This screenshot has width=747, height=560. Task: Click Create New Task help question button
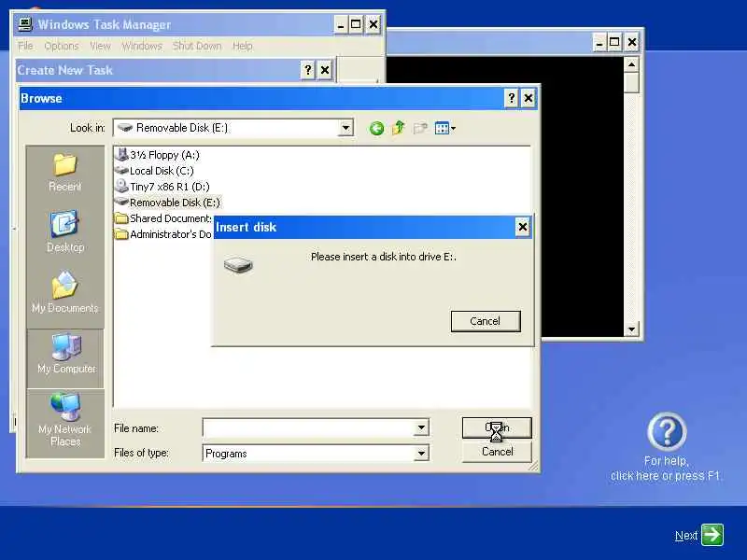click(x=308, y=70)
